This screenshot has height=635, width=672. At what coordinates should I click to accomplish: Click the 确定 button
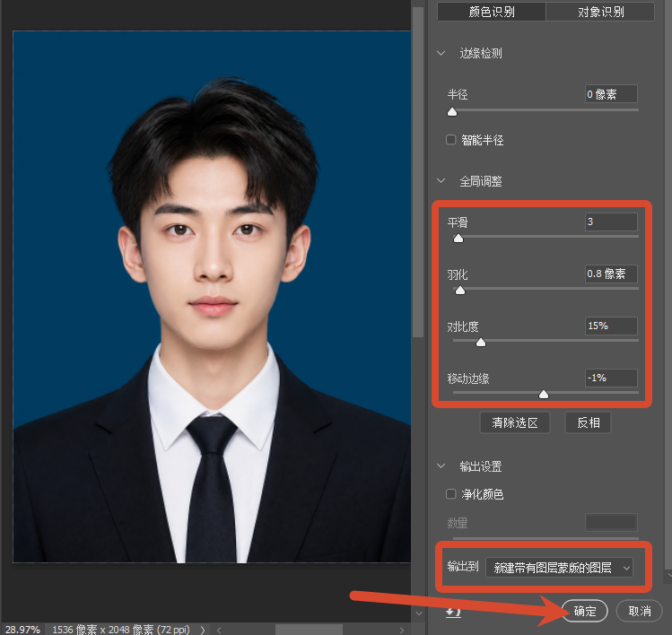[x=585, y=611]
